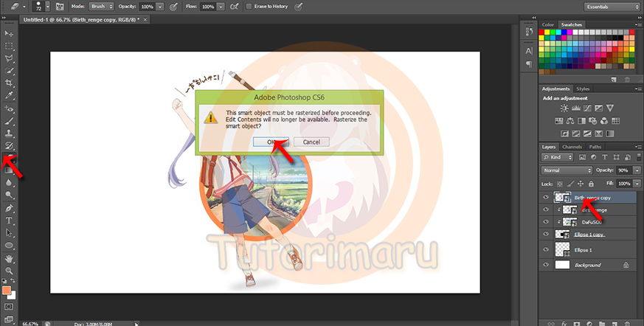This screenshot has width=644, height=326.
Task: Select the Path Selection tool
Action: 9,233
